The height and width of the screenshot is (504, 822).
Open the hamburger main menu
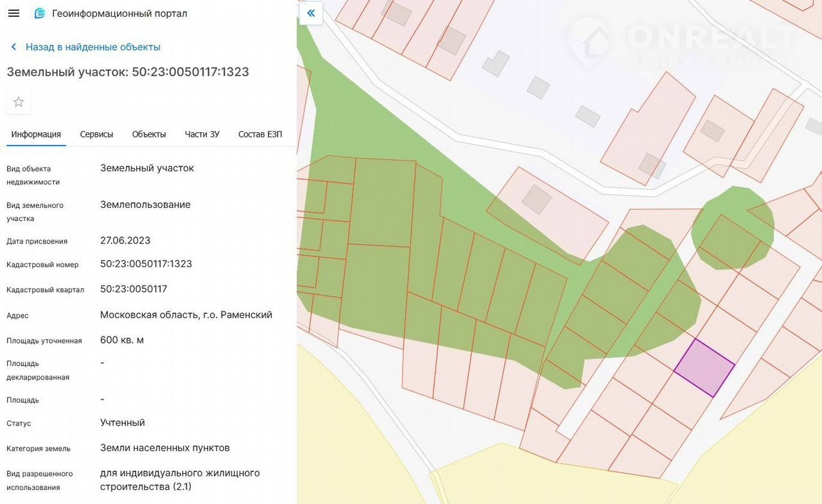click(13, 13)
